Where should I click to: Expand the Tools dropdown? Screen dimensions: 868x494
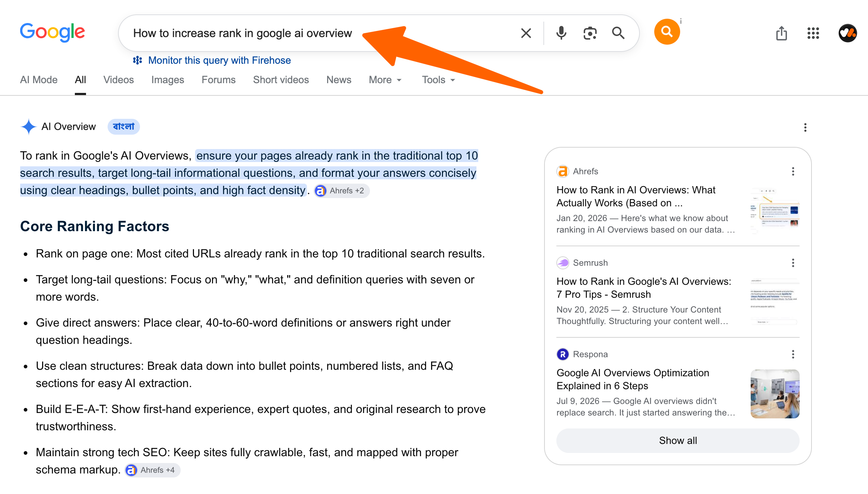click(x=438, y=80)
